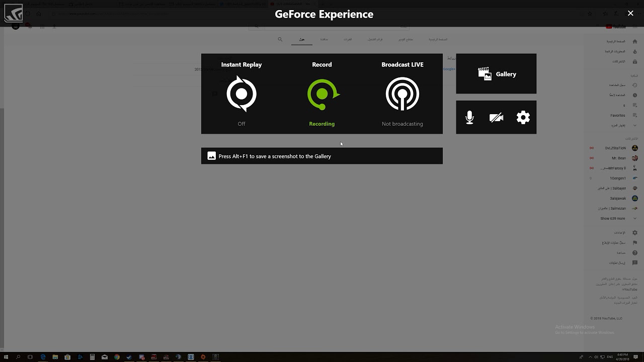Open Trending flame icon in YouTube sidebar
The height and width of the screenshot is (362, 644).
click(x=635, y=51)
